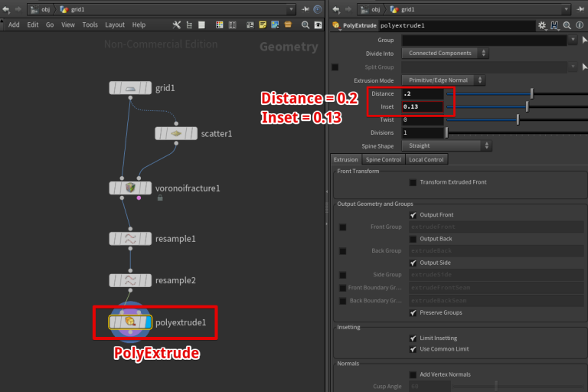Toggle the Output Back checkbox
The width and height of the screenshot is (588, 392).
(413, 239)
